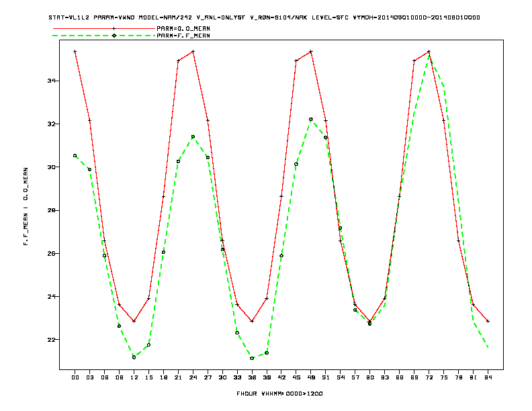Viewport: 532px width, 411px height.
Task: Click x-axis tick label 84
Action: click(488, 377)
